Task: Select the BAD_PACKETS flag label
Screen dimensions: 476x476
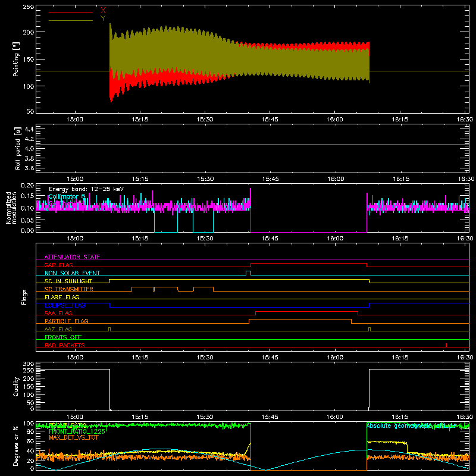Action: pos(65,345)
